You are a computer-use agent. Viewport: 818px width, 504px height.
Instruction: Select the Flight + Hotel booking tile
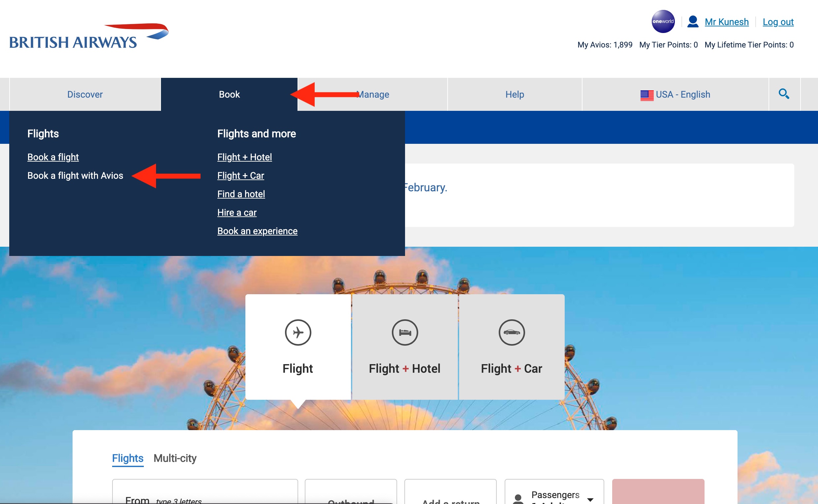point(405,347)
